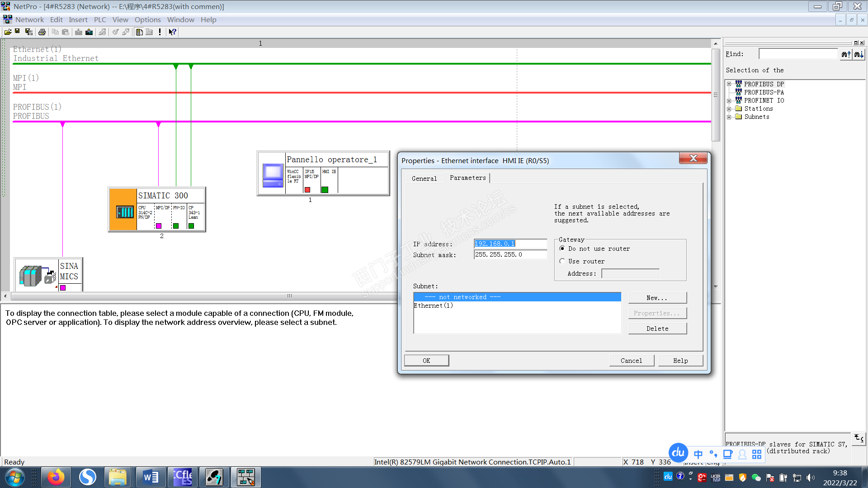Switch to the General tab
This screenshot has width=868, height=488.
(424, 178)
